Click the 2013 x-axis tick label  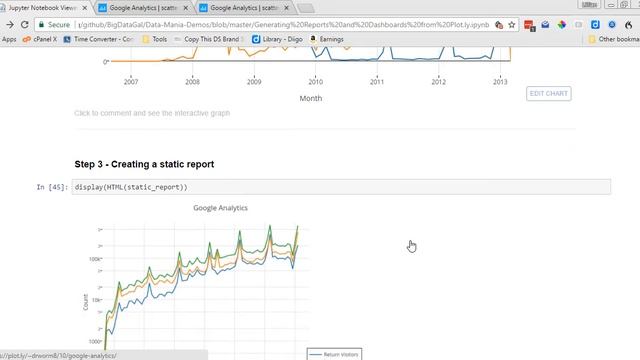pyautogui.click(x=500, y=82)
